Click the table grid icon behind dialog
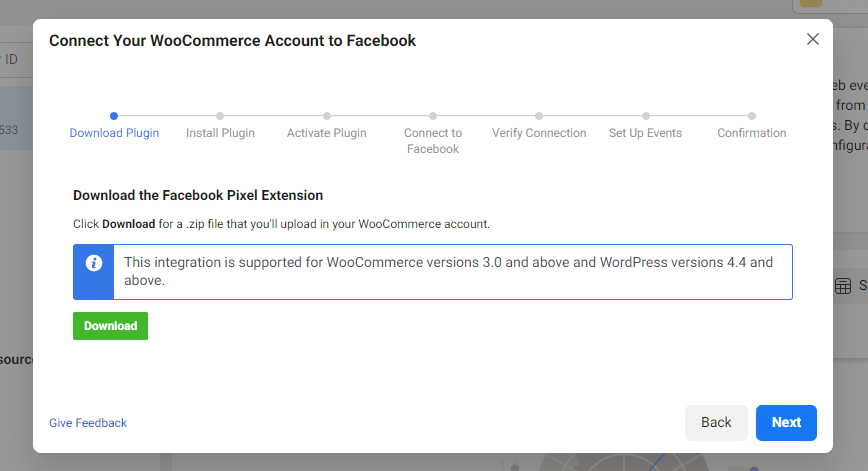This screenshot has height=471, width=868. coord(843,286)
